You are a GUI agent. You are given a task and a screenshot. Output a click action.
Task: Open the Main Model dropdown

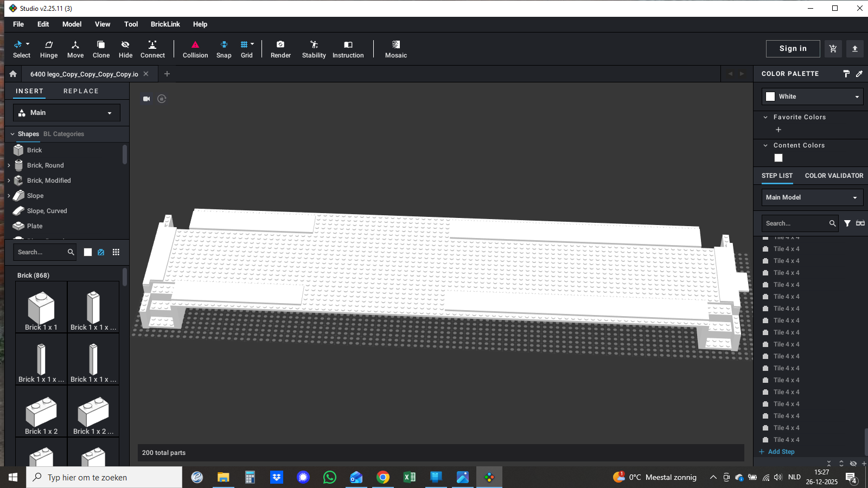(x=812, y=197)
